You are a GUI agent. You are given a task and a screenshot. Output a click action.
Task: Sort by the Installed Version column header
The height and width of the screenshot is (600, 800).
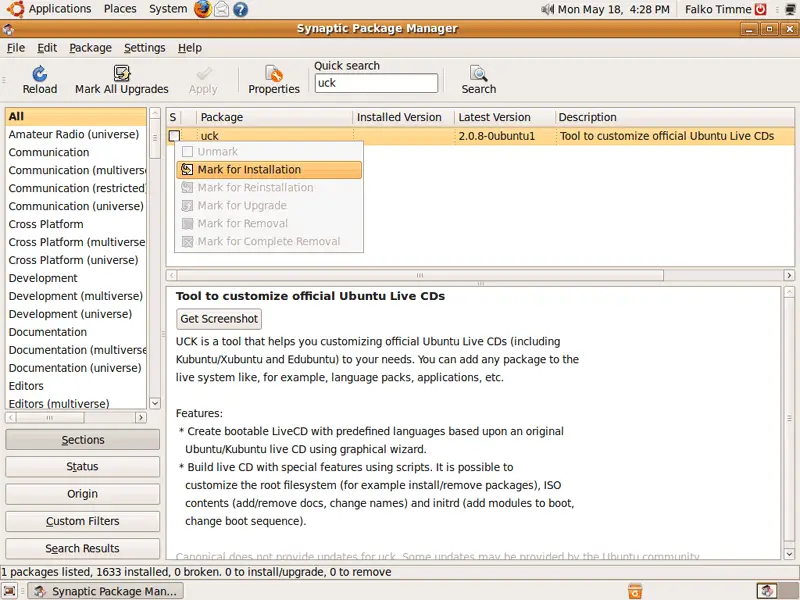(x=404, y=117)
